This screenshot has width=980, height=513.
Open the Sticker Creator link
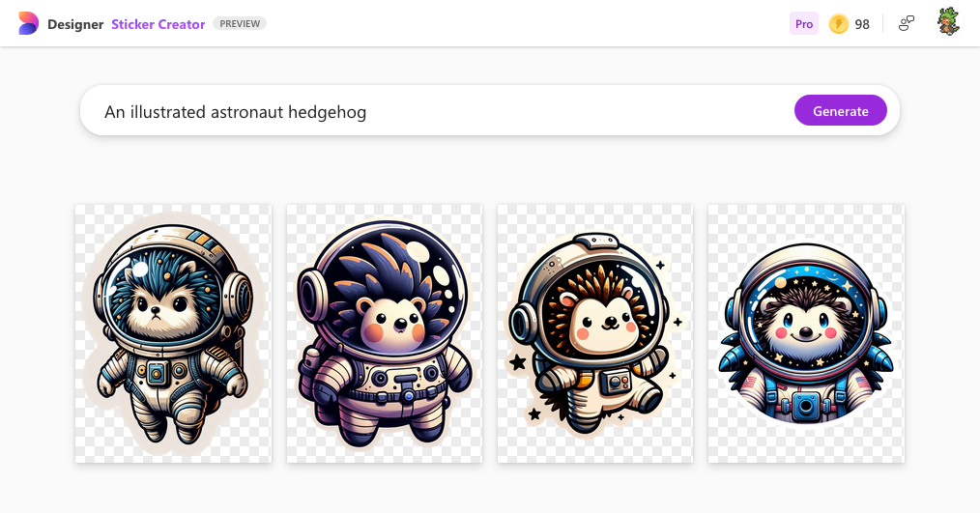tap(159, 24)
